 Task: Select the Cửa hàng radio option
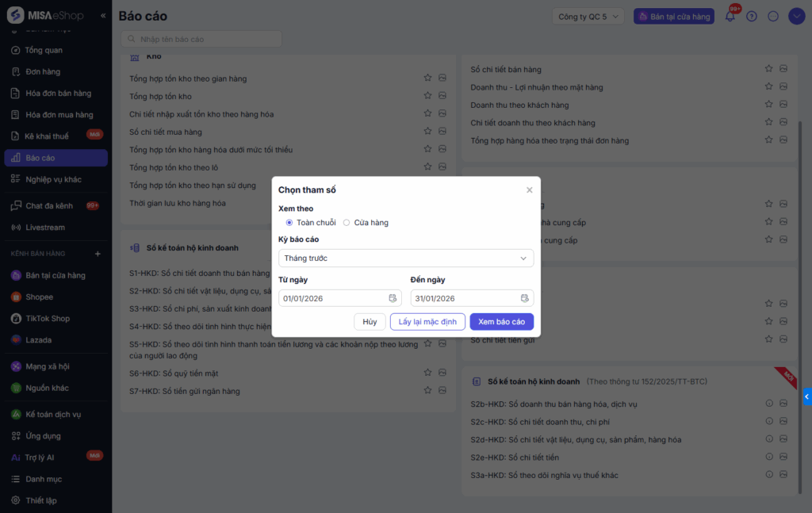click(347, 223)
